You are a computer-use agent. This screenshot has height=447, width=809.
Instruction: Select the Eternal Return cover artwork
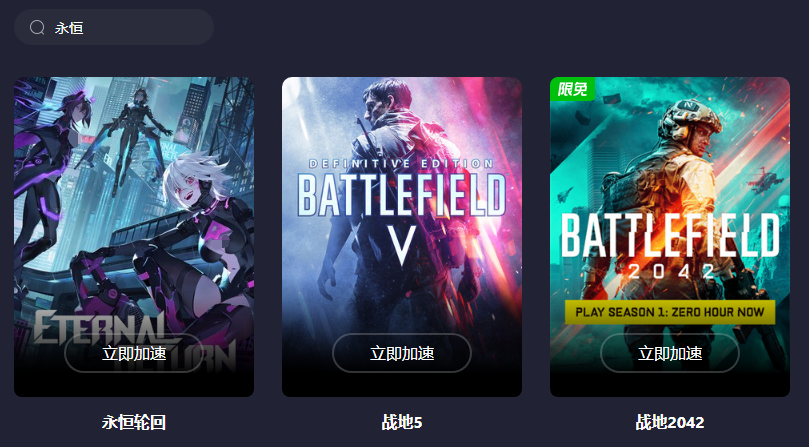[134, 237]
